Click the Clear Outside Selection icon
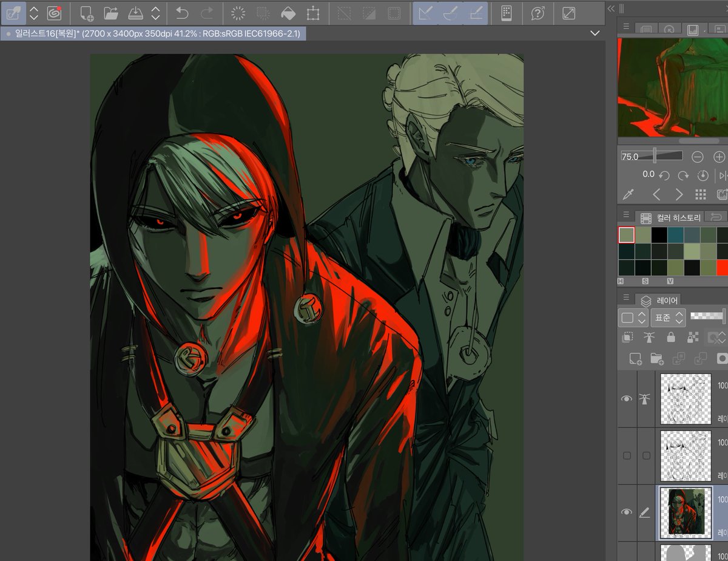 pyautogui.click(x=263, y=13)
